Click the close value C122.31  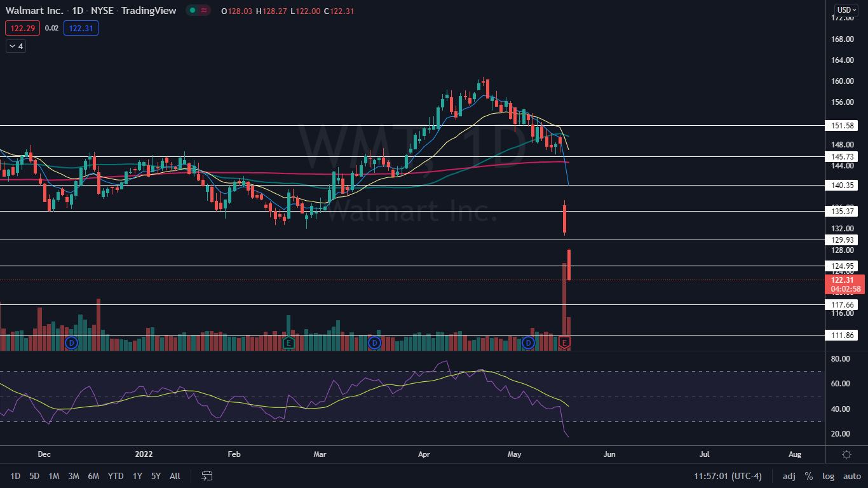(339, 10)
